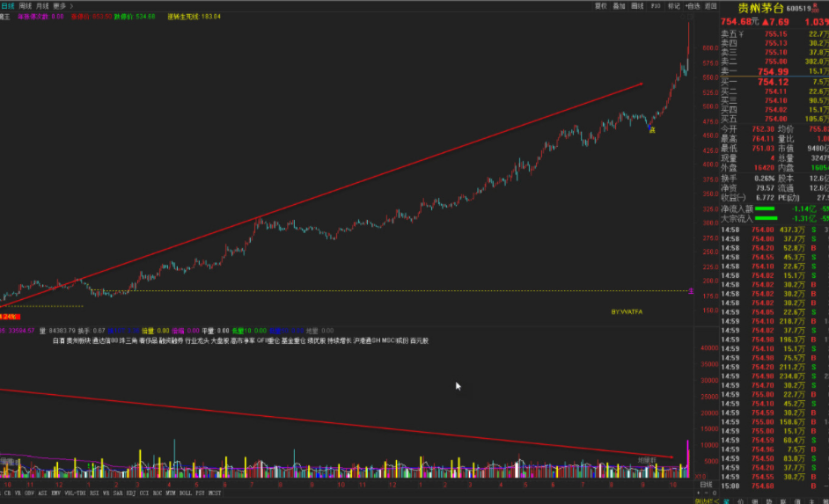Screen dimensions: 829x504
Task: Click the 换手 value 0.26%
Action: 765,178
